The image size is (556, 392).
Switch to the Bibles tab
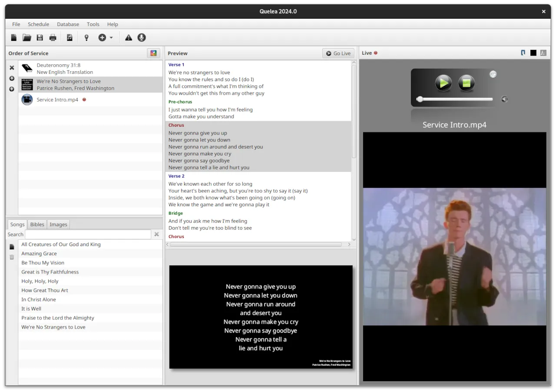point(37,224)
